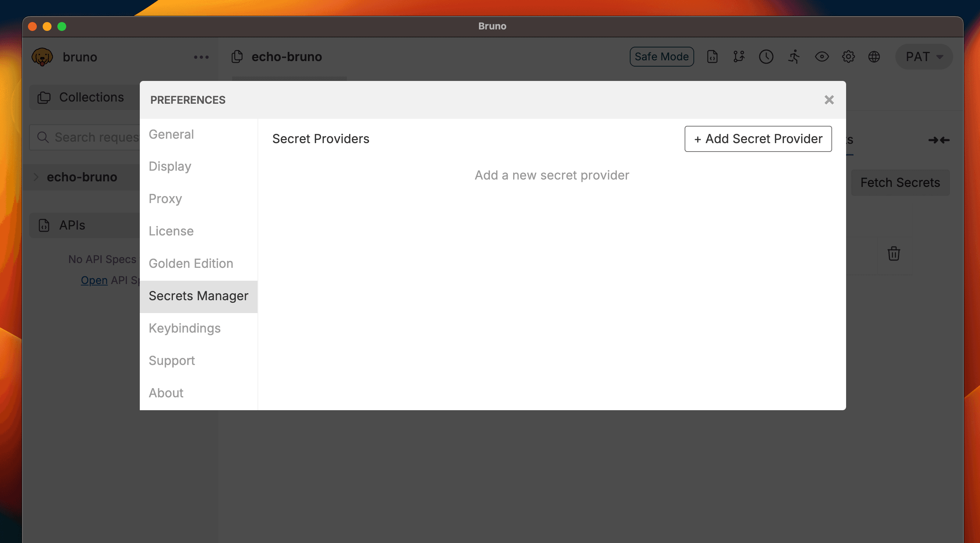Image resolution: width=980 pixels, height=543 pixels.
Task: Click the globe icon in toolbar
Action: (x=874, y=57)
